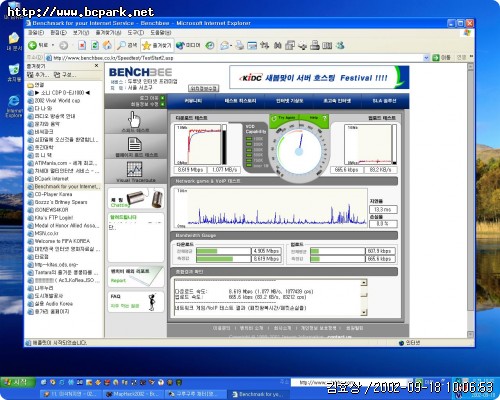This screenshot has width=500, height=400.
Task: Click the round speedometer gauge dial
Action: 299,151
